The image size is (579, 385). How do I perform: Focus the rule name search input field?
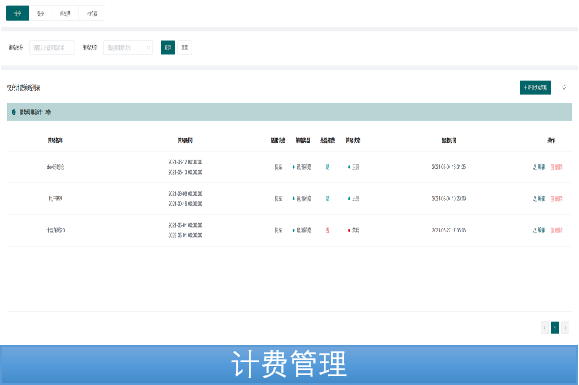pos(52,48)
